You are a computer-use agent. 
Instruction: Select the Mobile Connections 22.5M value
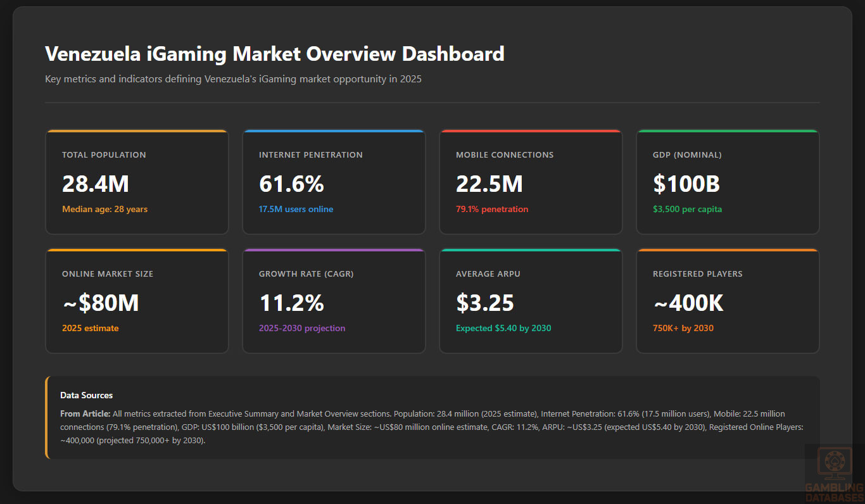point(489,184)
